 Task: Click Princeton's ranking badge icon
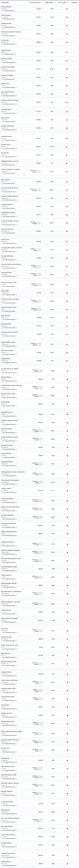(x=2, y=10)
